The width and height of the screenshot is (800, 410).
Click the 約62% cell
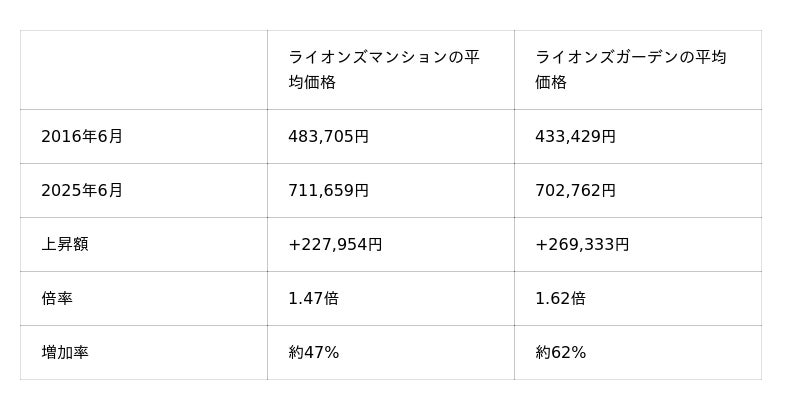pyautogui.click(x=560, y=353)
